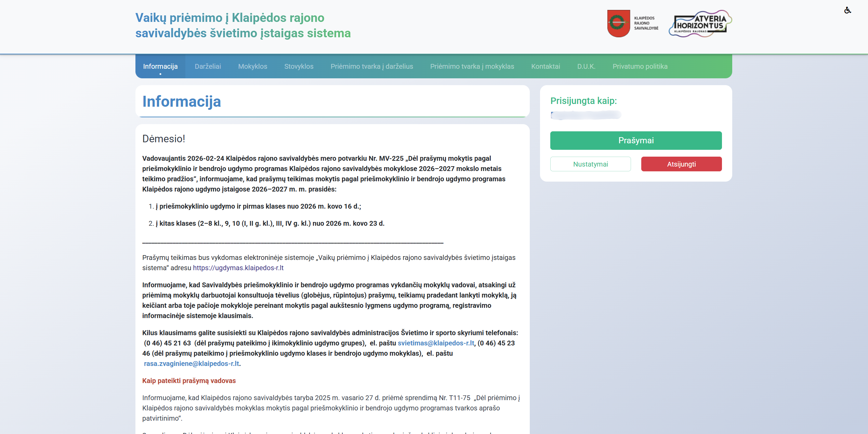868x434 pixels.
Task: Select the Stovyklos menu item
Action: click(299, 66)
